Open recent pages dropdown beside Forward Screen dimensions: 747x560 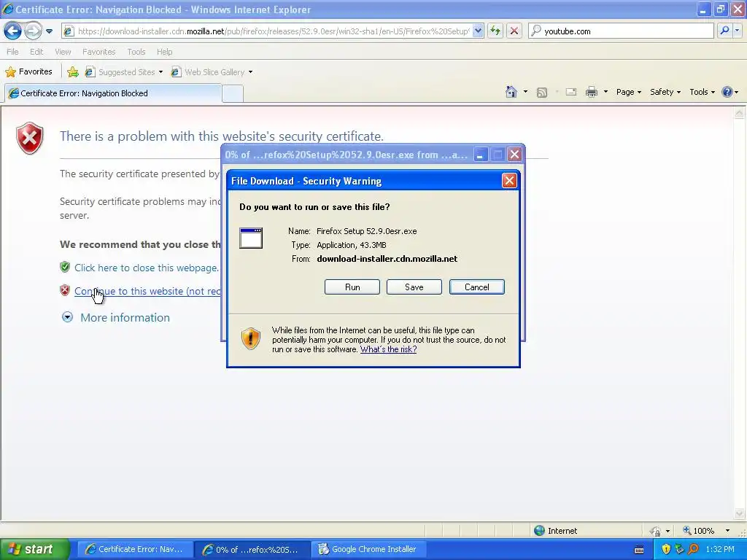tap(49, 31)
